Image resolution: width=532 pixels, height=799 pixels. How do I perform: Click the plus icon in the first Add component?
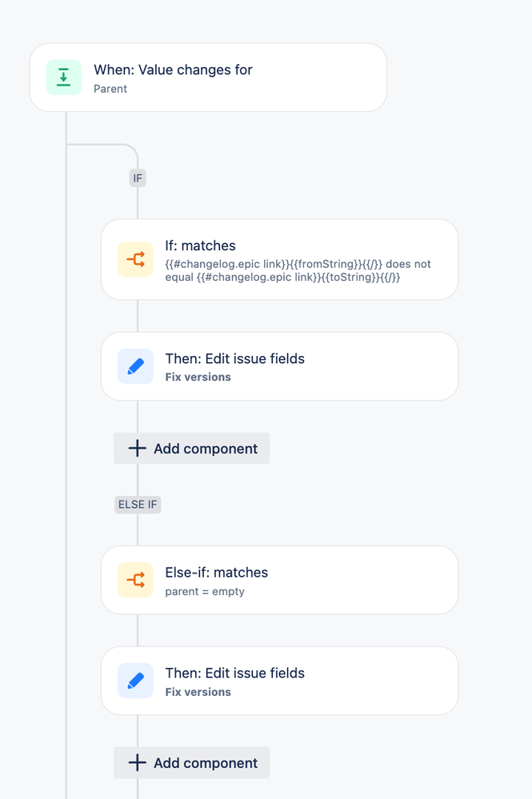pos(137,449)
